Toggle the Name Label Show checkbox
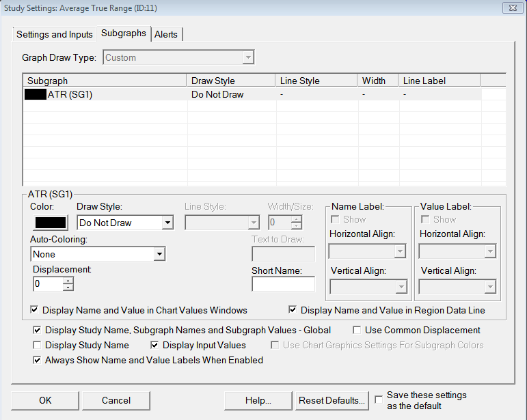The height and width of the screenshot is (420, 527). click(x=335, y=219)
